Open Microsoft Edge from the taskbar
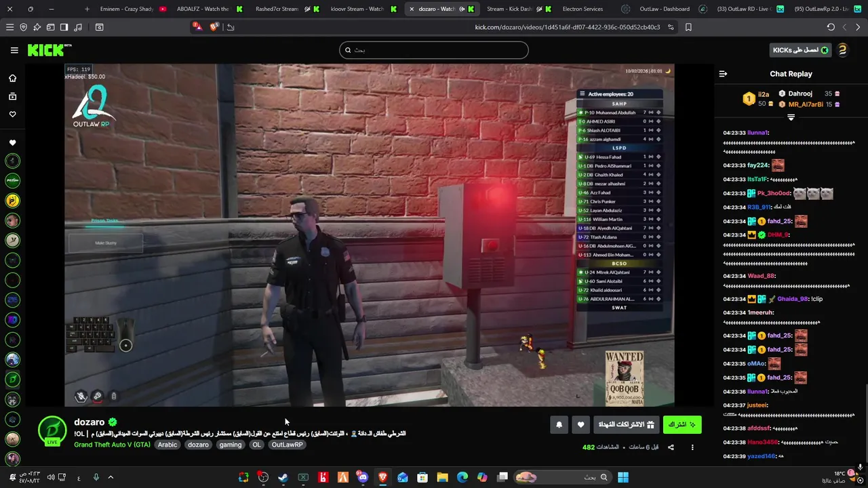The width and height of the screenshot is (868, 488). pos(462,477)
